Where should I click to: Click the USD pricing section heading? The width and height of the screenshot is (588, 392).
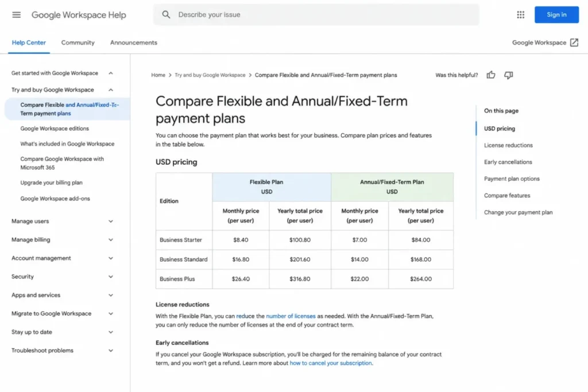176,162
